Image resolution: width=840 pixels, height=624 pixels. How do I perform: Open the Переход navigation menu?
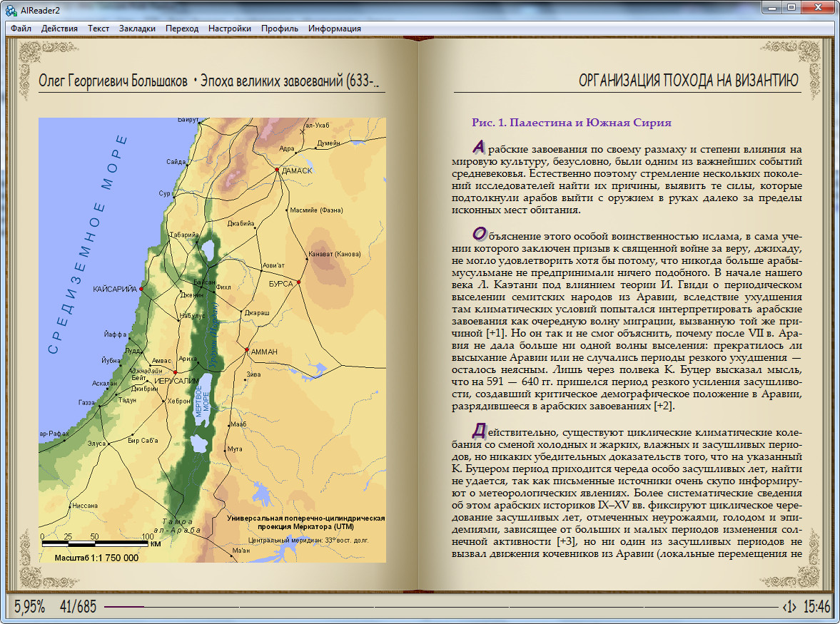(x=182, y=29)
